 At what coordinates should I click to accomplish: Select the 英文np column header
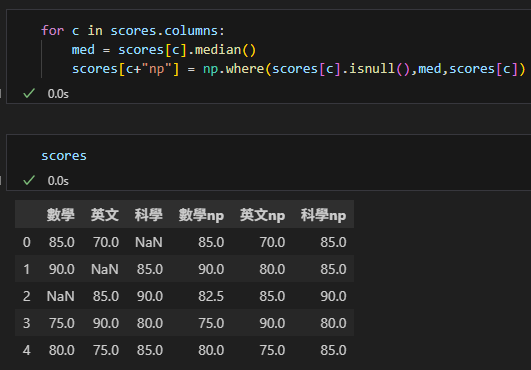coord(262,215)
